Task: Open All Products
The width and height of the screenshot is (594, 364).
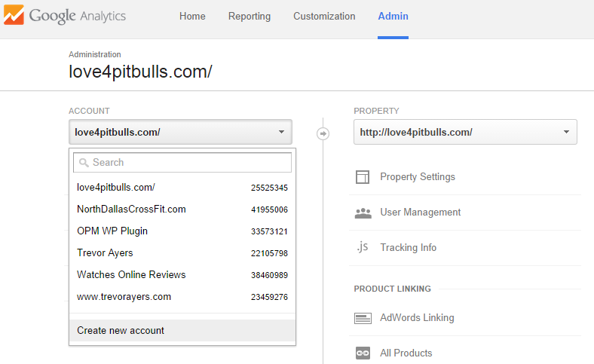Action: click(406, 353)
